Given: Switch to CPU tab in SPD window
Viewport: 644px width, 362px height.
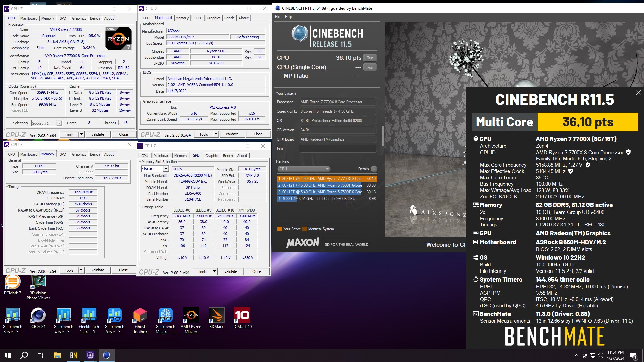Looking at the screenshot, I should (x=145, y=156).
